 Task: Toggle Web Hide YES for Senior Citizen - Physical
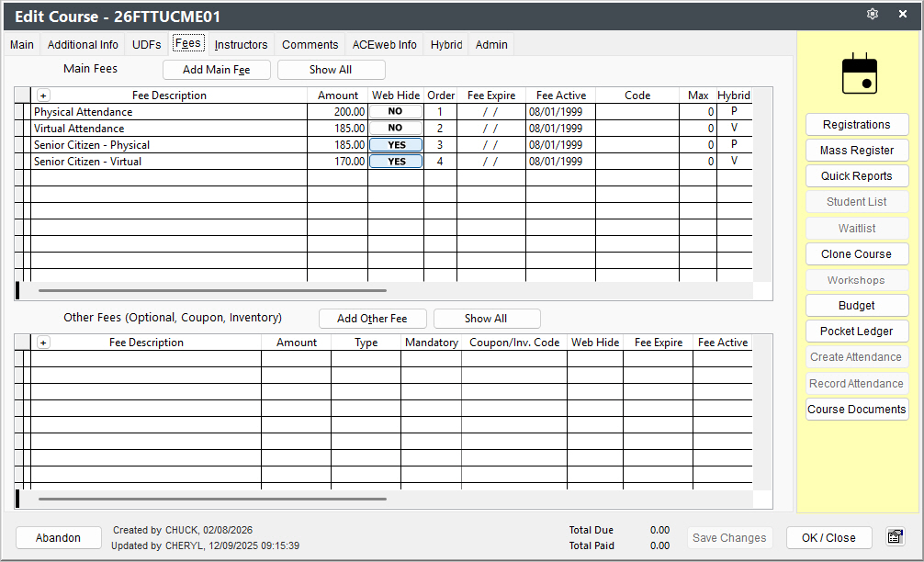click(x=396, y=144)
